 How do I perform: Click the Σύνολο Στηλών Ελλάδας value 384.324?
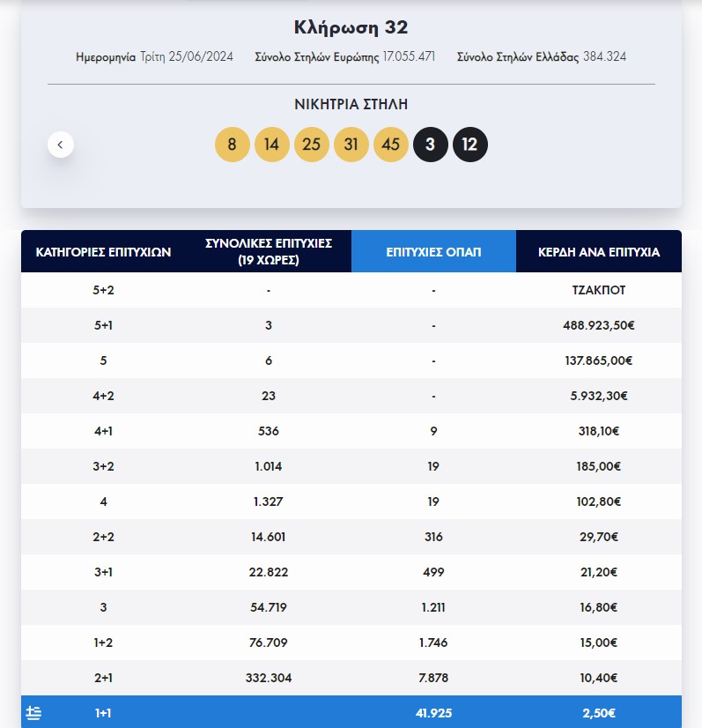click(x=602, y=56)
